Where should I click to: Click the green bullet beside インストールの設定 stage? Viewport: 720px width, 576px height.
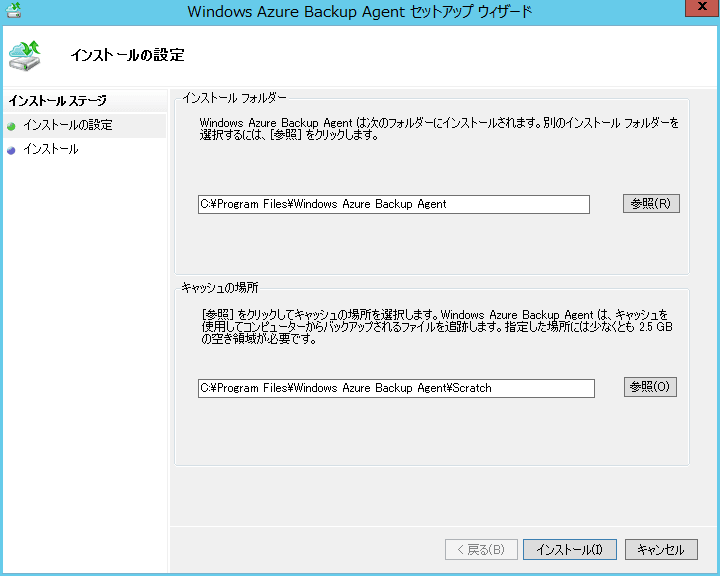point(11,126)
